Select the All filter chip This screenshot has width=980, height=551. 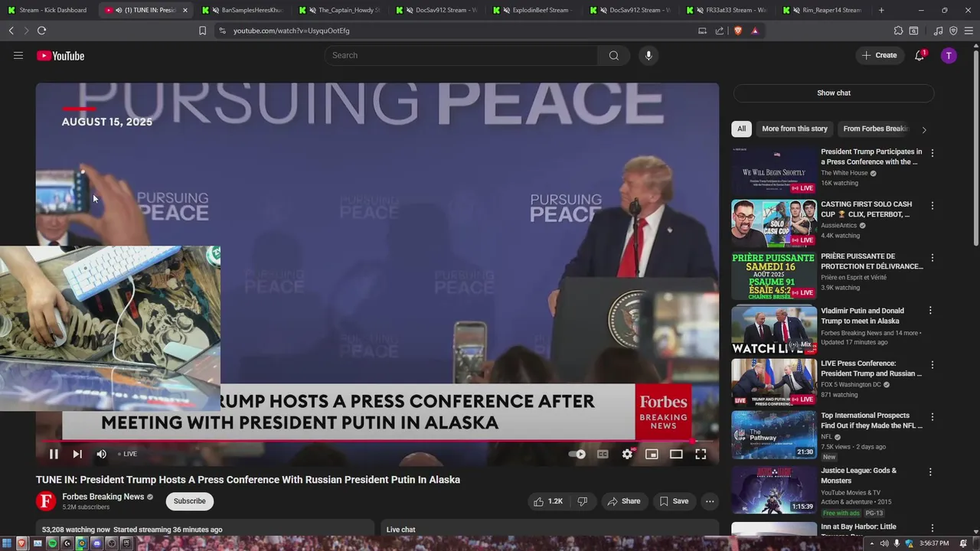[x=741, y=129]
